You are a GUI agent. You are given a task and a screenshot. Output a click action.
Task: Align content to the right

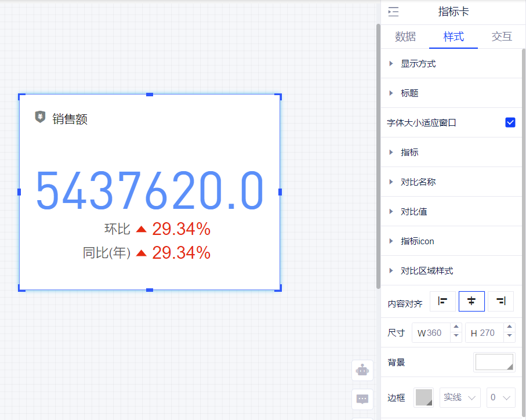click(500, 301)
